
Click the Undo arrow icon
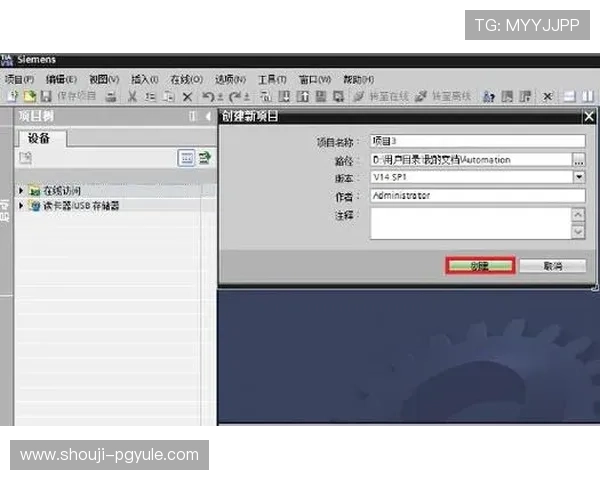coord(208,96)
